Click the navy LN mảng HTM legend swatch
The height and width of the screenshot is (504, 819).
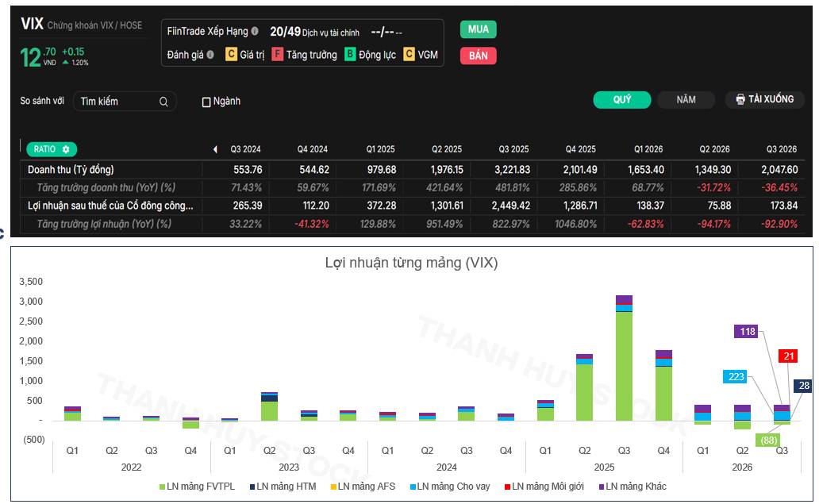tap(252, 487)
